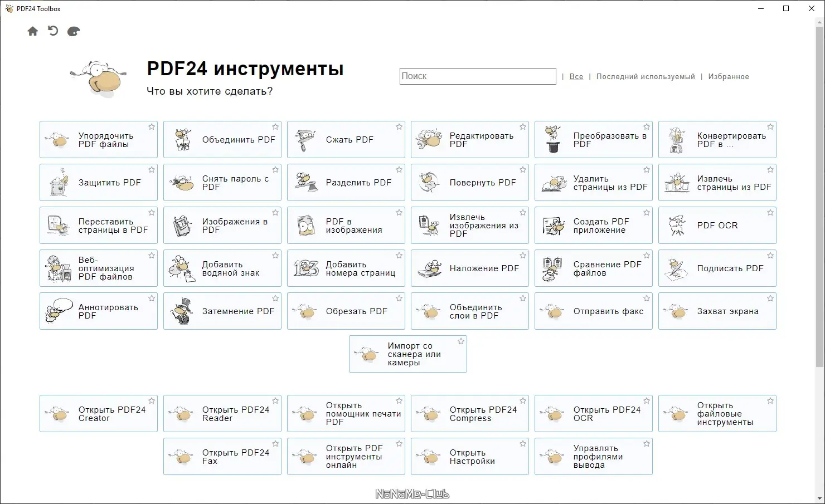The image size is (825, 504).
Task: Launch the Захват экрана tool
Action: (x=717, y=311)
